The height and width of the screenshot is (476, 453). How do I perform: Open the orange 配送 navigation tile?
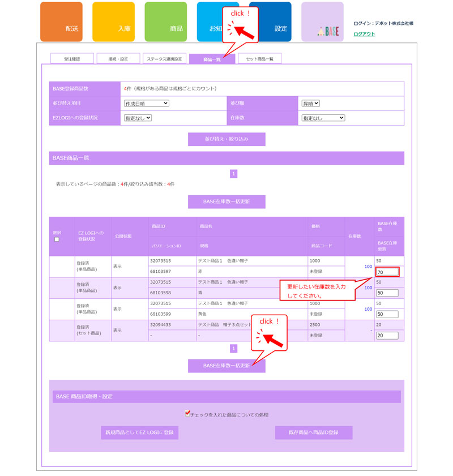tap(61, 22)
